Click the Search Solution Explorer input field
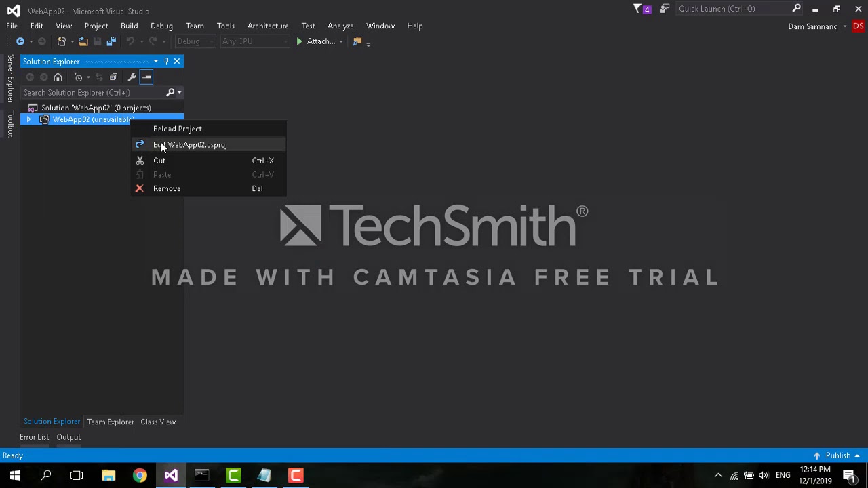Screen dimensions: 868x488 tap(94, 93)
